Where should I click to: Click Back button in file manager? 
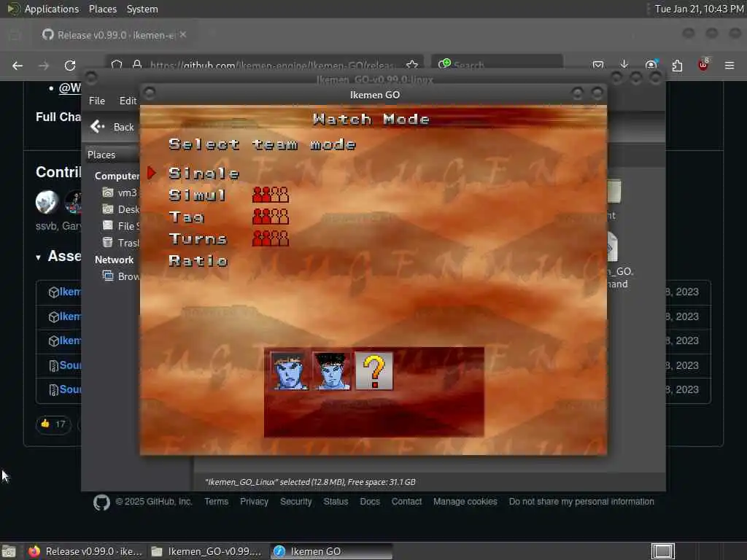click(x=113, y=127)
